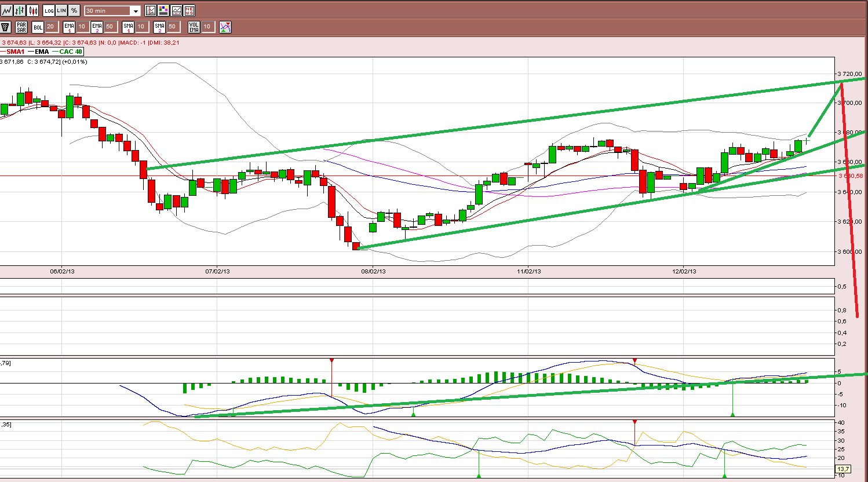This screenshot has height=482, width=868.
Task: Enable the LIN price scale
Action: [x=61, y=10]
